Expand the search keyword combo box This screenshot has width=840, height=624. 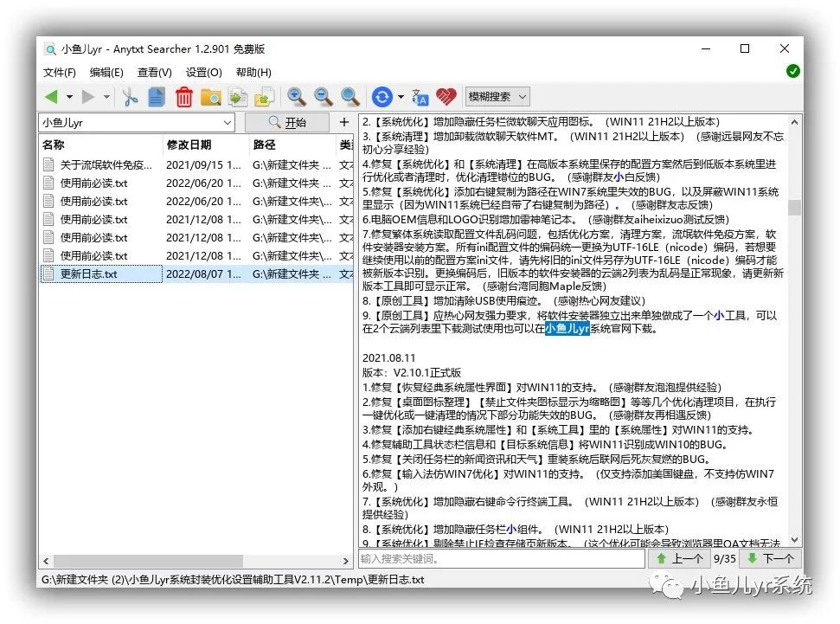click(x=228, y=123)
